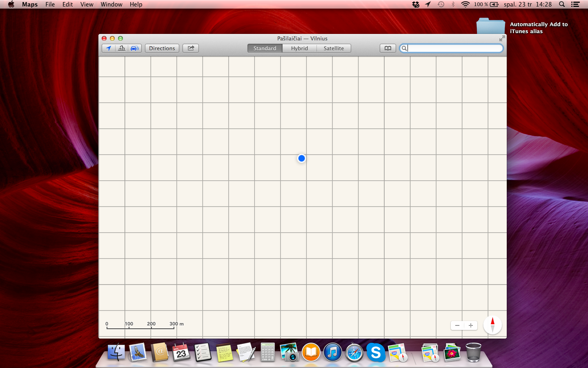588x368 pixels.
Task: Open Skype from the Dock
Action: click(376, 352)
